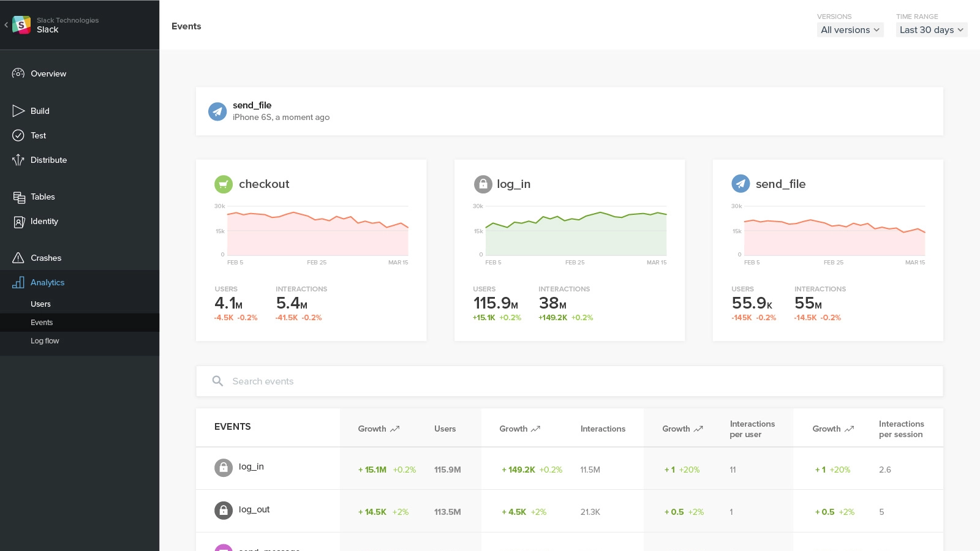Go to the Distribute section
980x551 pixels.
[x=48, y=160]
